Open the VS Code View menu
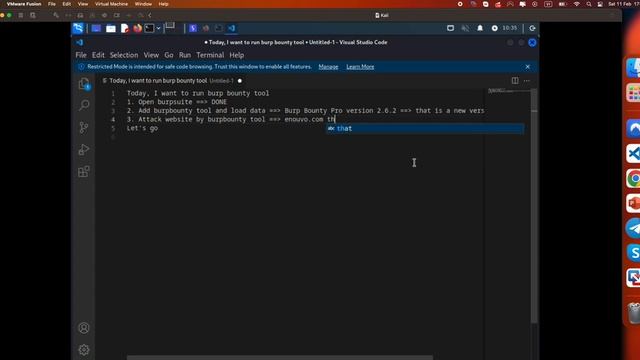Image resolution: width=640 pixels, height=360 pixels. pos(151,55)
